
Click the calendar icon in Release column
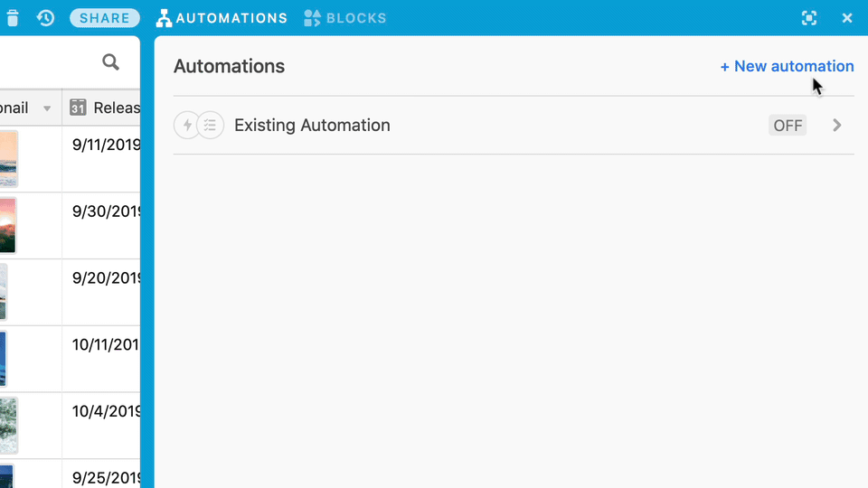tap(78, 108)
